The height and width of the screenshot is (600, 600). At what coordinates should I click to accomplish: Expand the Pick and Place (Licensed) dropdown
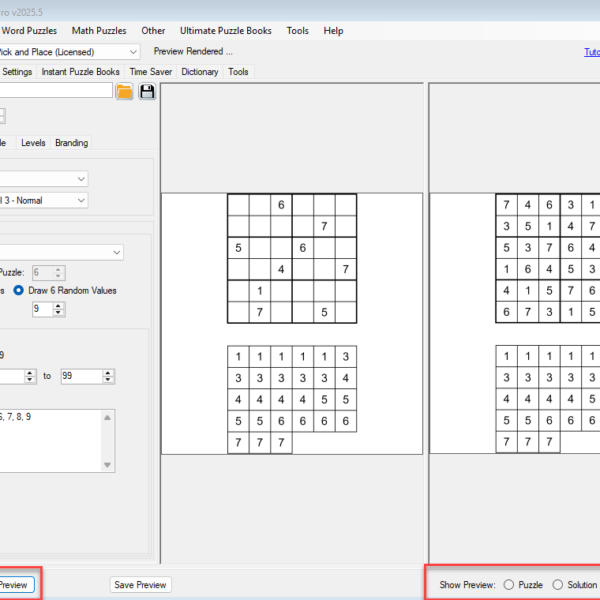[x=133, y=51]
